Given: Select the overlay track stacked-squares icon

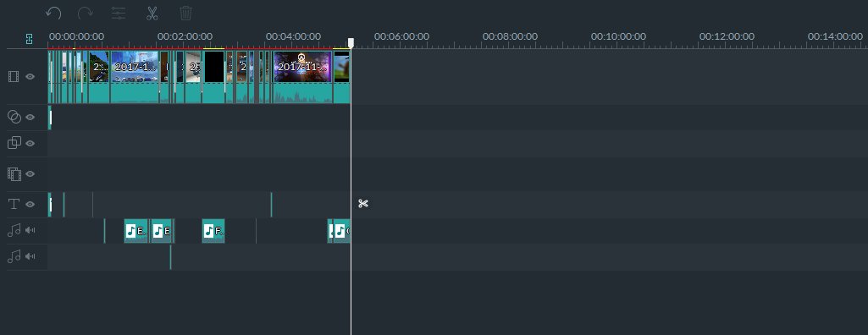Looking at the screenshot, I should (x=14, y=143).
